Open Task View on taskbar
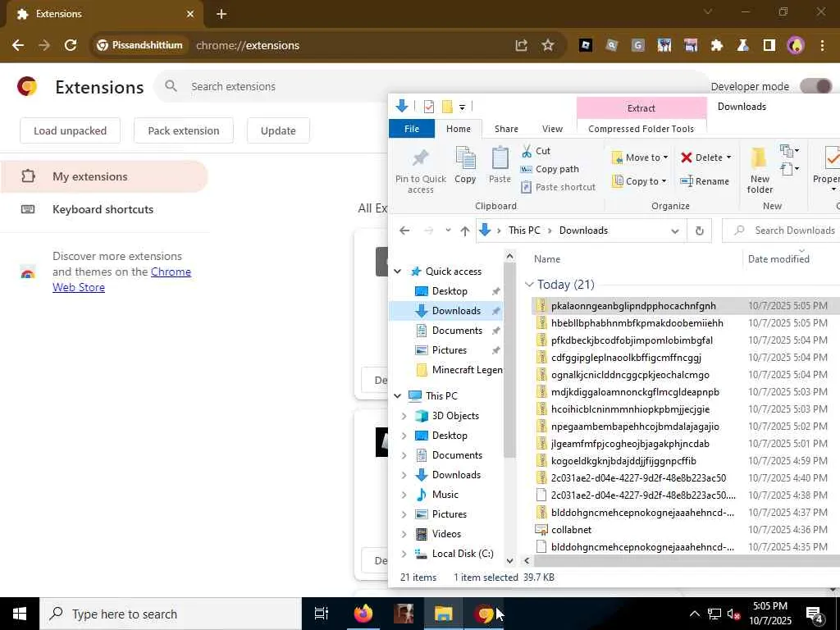 pos(321,614)
